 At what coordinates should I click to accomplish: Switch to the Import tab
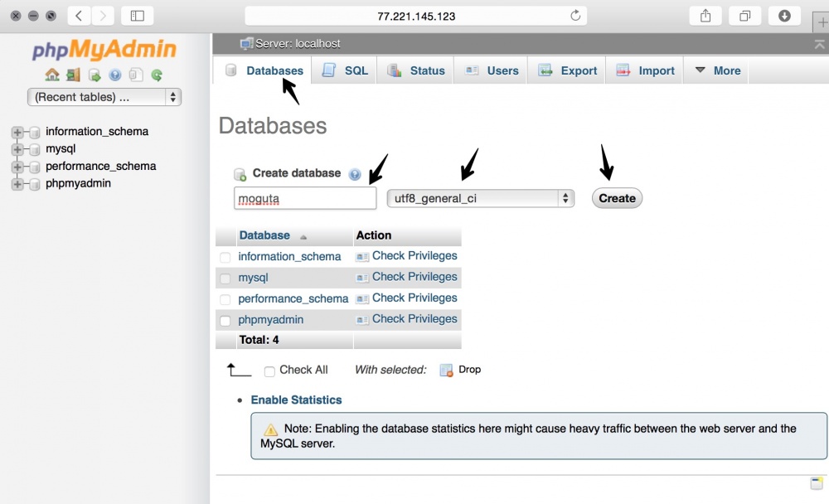tap(645, 70)
